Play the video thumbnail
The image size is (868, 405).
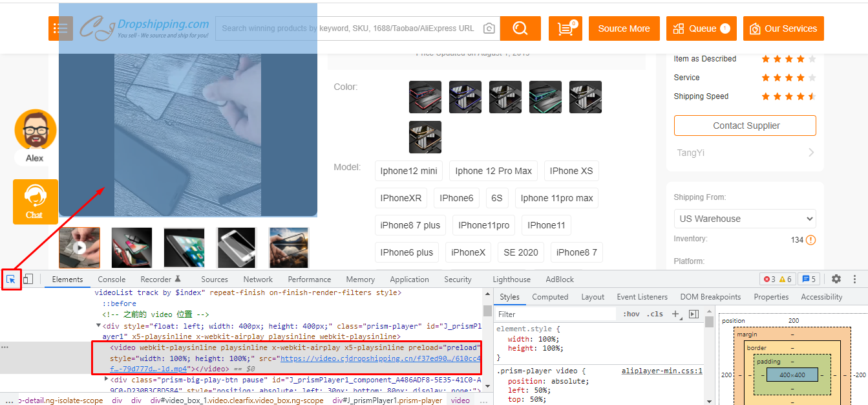(79, 247)
